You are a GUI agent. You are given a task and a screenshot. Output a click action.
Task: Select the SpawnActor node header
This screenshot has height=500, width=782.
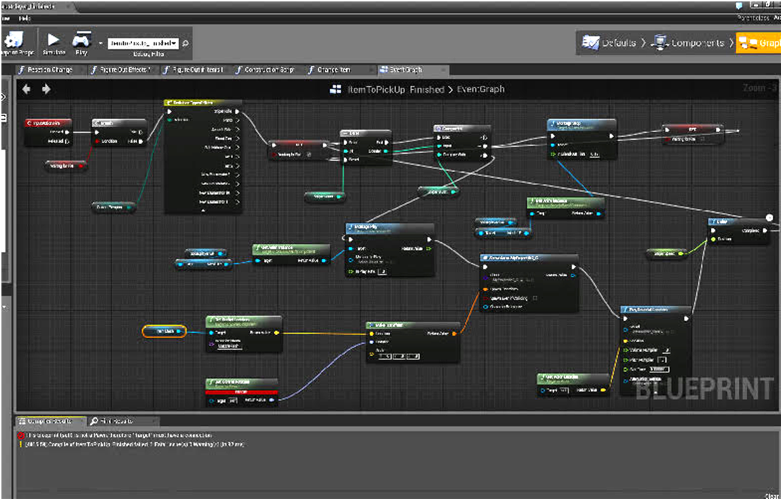click(x=529, y=258)
